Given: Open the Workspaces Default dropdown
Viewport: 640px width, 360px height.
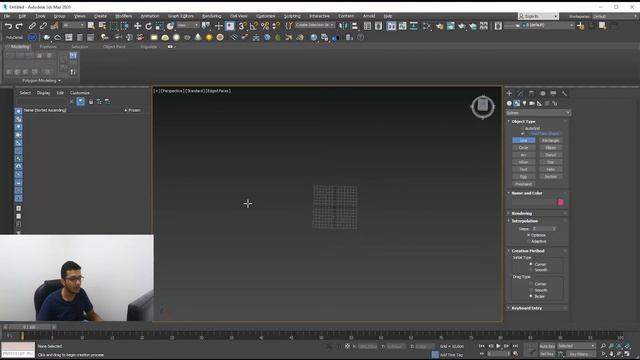Looking at the screenshot, I should (x=616, y=16).
